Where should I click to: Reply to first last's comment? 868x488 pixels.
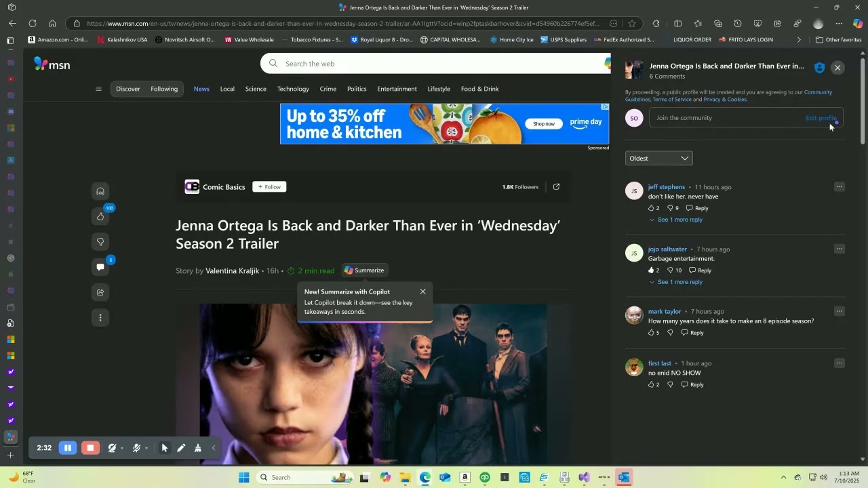click(692, 385)
